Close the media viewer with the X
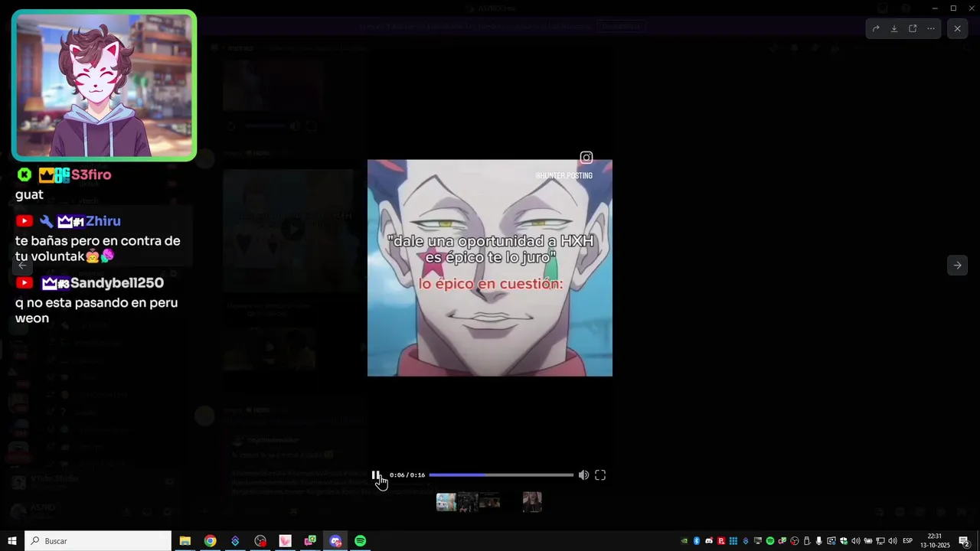This screenshot has height=551, width=980. (x=957, y=28)
